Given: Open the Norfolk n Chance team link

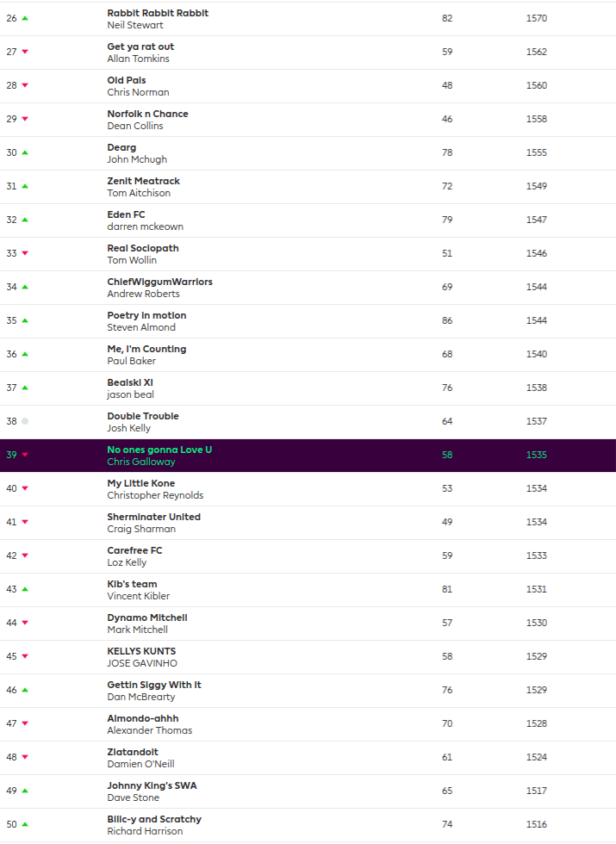Looking at the screenshot, I should click(x=147, y=114).
